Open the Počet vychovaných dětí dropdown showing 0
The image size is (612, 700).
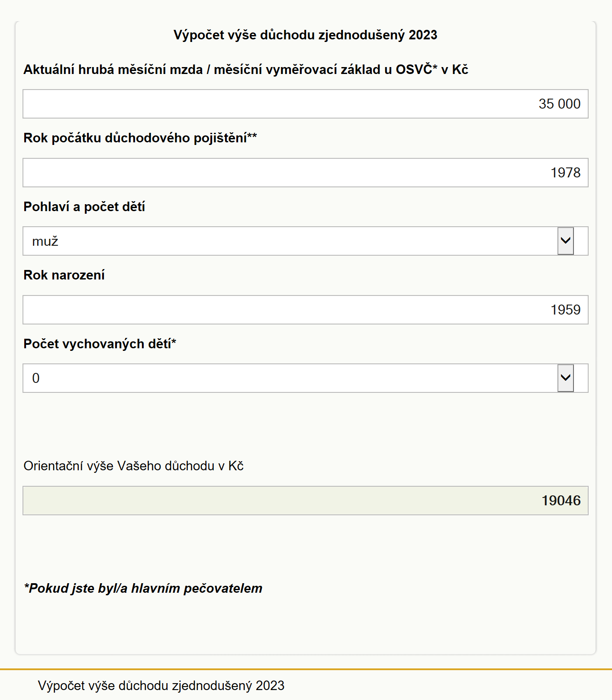pos(306,378)
